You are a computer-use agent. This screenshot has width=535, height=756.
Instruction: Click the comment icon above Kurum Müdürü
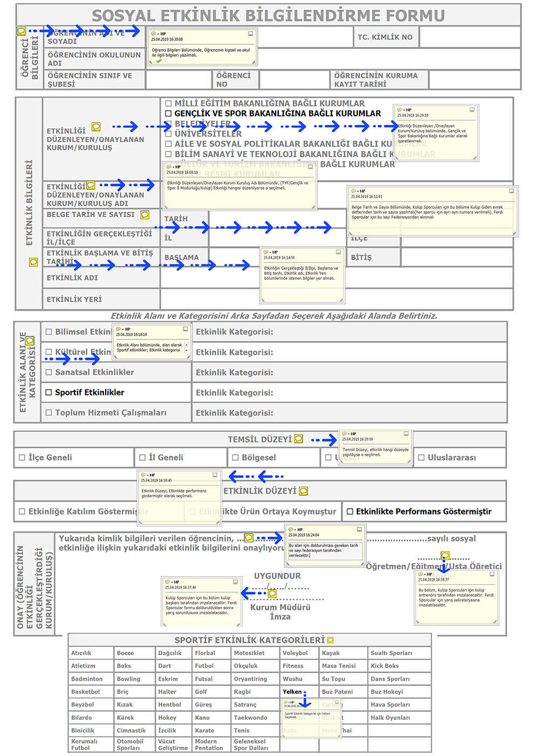point(272,593)
